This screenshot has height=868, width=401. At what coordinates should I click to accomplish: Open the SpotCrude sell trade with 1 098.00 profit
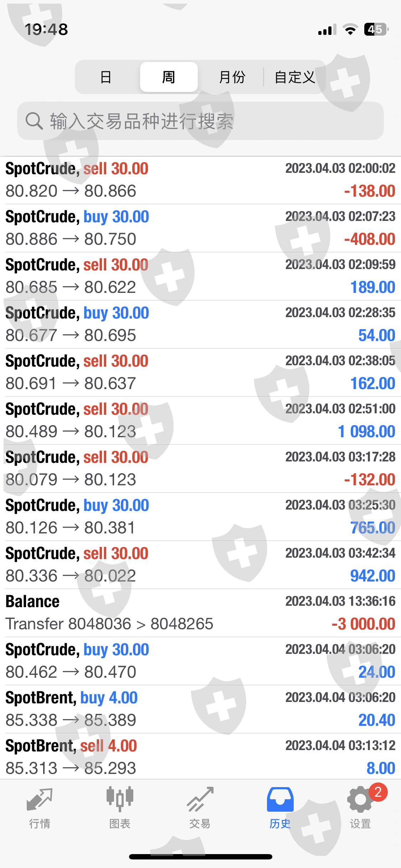(x=200, y=420)
